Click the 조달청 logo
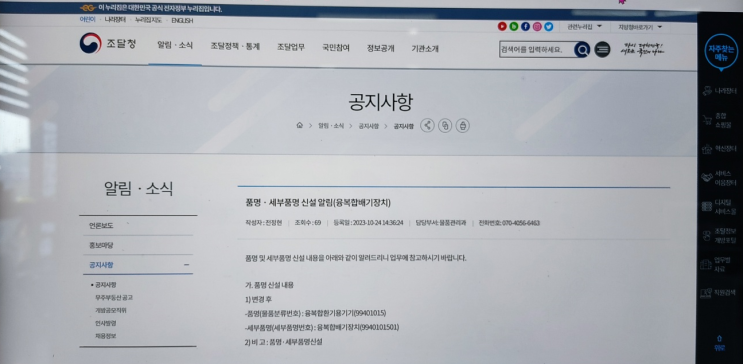 tap(108, 44)
